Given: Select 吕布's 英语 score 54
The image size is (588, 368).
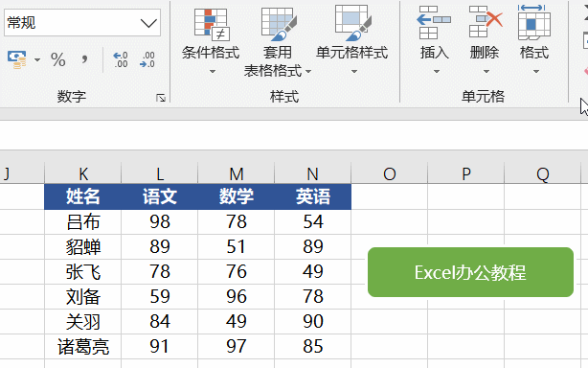Looking at the screenshot, I should tap(313, 221).
